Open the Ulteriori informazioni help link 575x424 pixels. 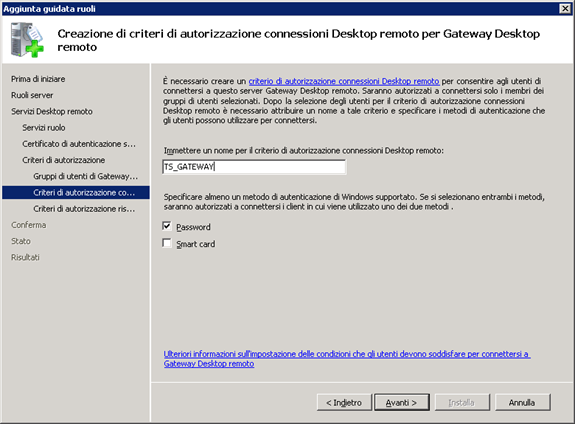(x=347, y=359)
